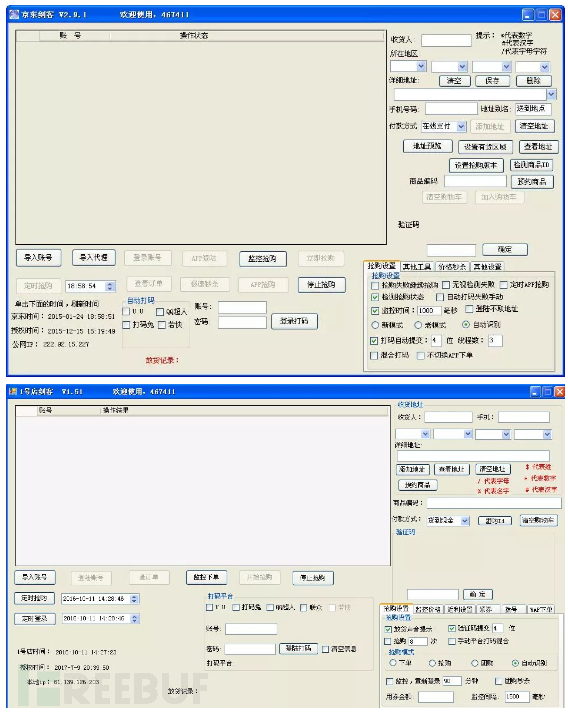
Task: Enable 不切换APP下单 checkbox
Action: tap(421, 355)
